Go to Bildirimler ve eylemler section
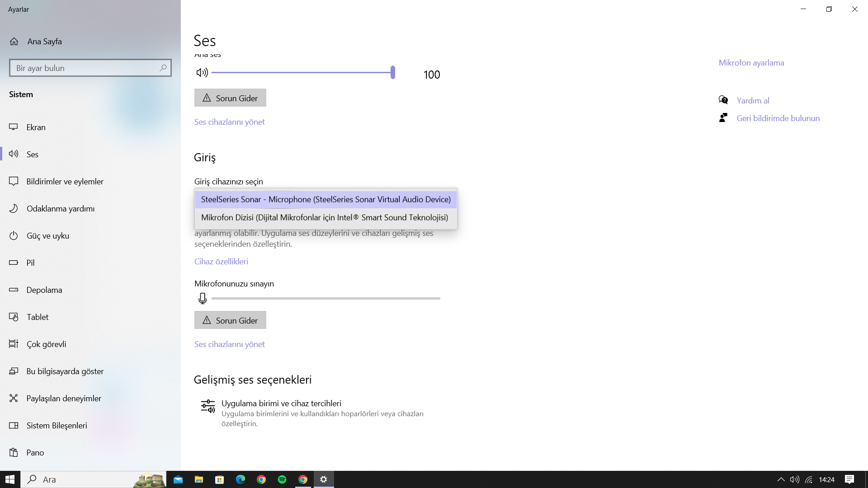This screenshot has height=488, width=868. 65,182
